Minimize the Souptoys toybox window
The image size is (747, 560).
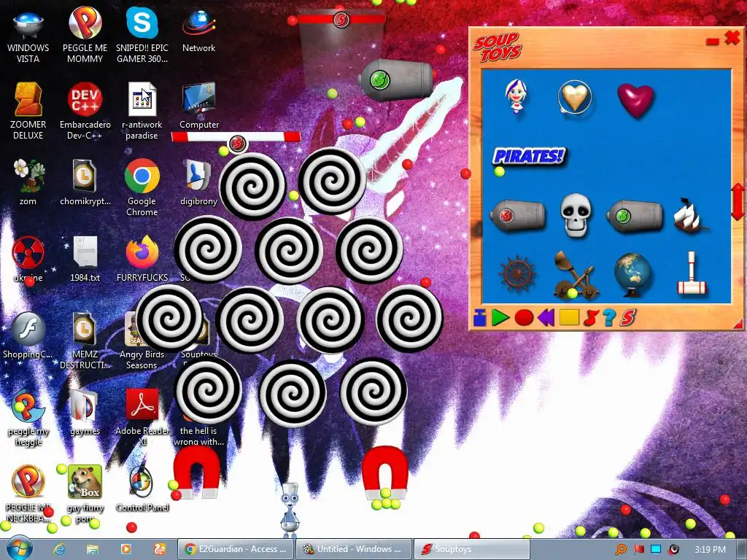[712, 42]
